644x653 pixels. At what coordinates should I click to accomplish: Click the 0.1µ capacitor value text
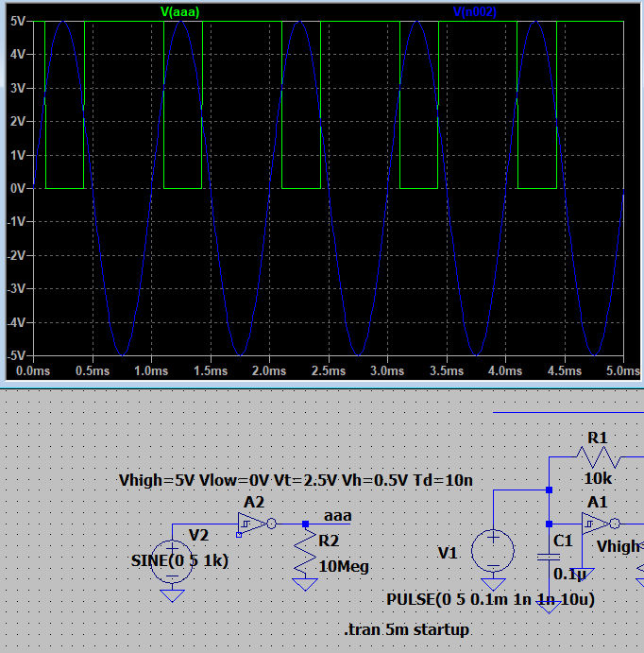pyautogui.click(x=568, y=574)
